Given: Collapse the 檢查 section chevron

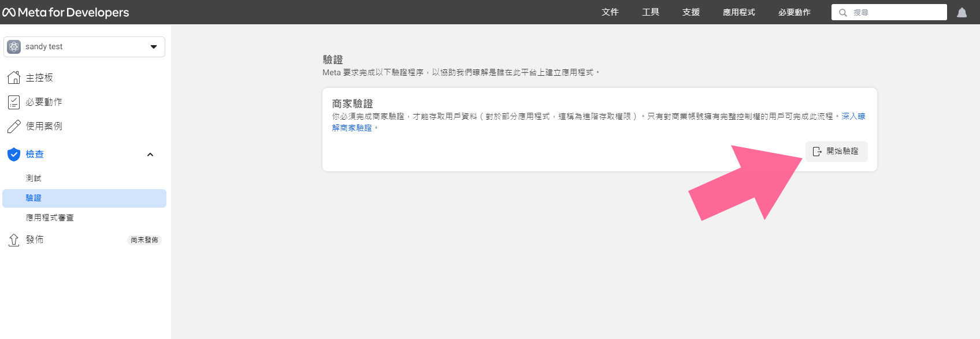Looking at the screenshot, I should point(150,154).
